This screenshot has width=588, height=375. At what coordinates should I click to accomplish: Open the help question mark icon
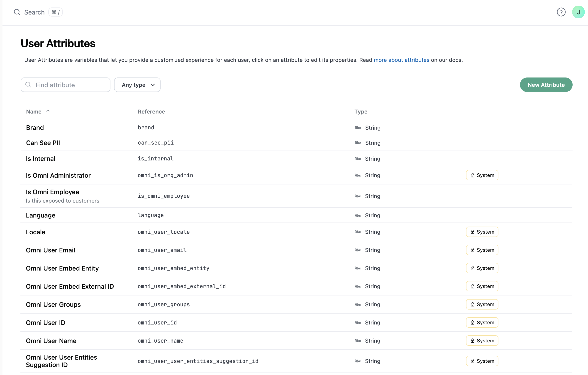561,12
